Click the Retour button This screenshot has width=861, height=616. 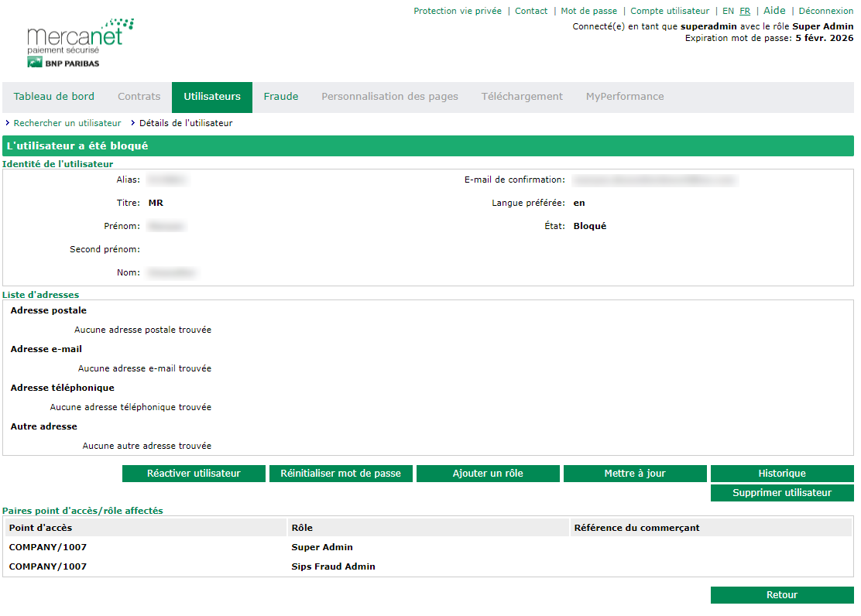pyautogui.click(x=782, y=595)
